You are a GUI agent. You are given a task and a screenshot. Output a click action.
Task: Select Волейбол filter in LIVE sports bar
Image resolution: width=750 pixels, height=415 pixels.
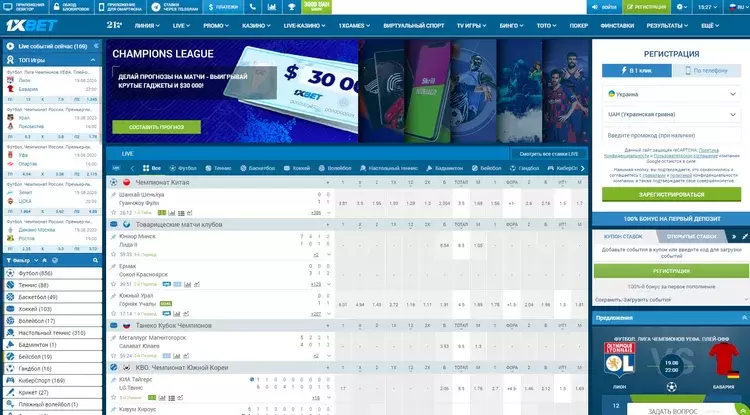click(335, 168)
